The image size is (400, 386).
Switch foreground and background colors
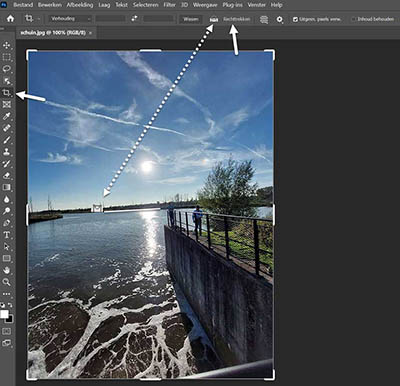pyautogui.click(x=10, y=305)
